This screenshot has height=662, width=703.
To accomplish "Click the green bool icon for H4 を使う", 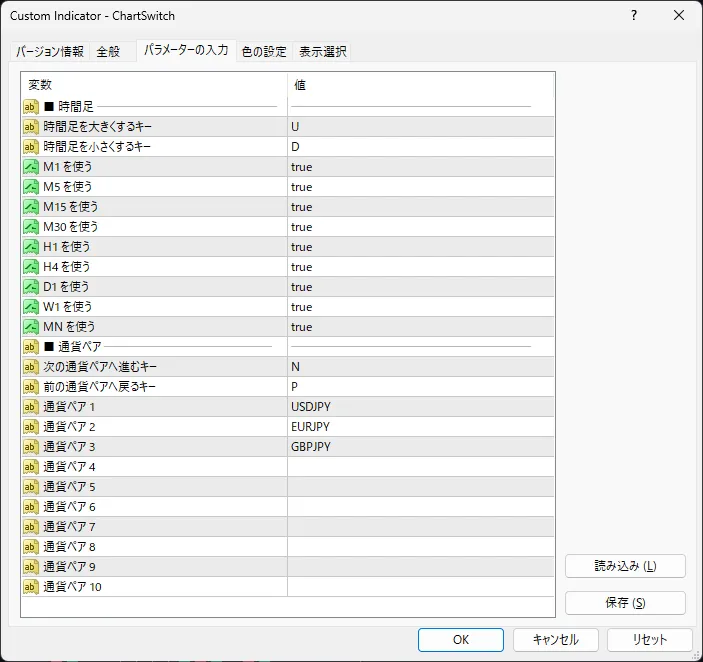I will click(x=30, y=267).
